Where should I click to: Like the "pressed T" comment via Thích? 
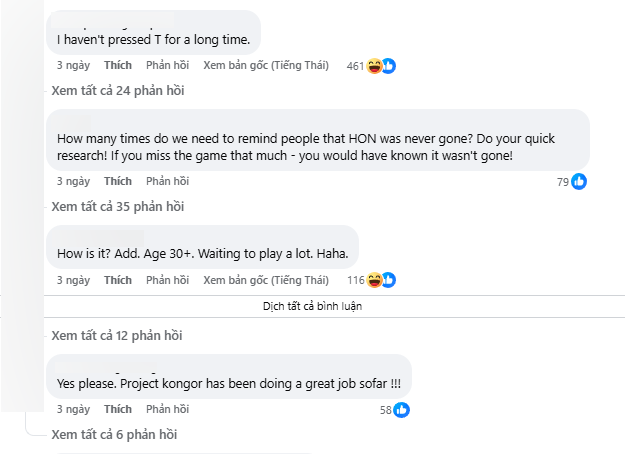[118, 65]
